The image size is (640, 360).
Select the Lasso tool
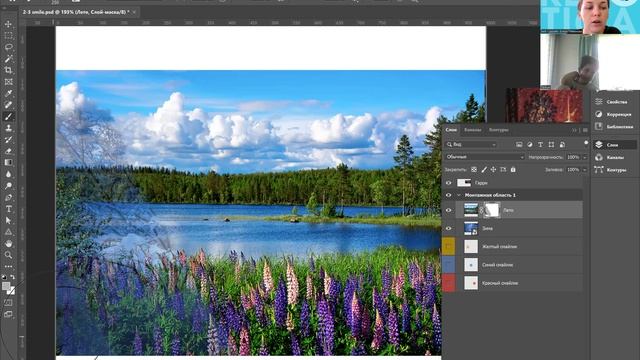pos(8,47)
